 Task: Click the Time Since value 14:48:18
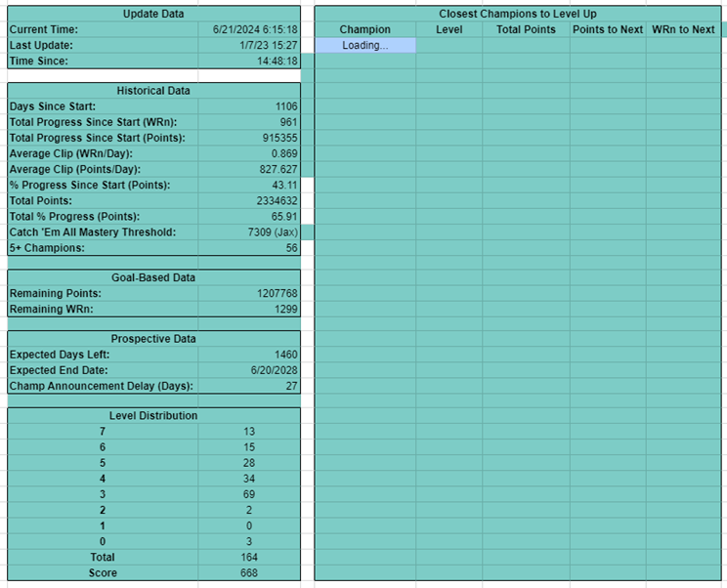tap(249, 62)
